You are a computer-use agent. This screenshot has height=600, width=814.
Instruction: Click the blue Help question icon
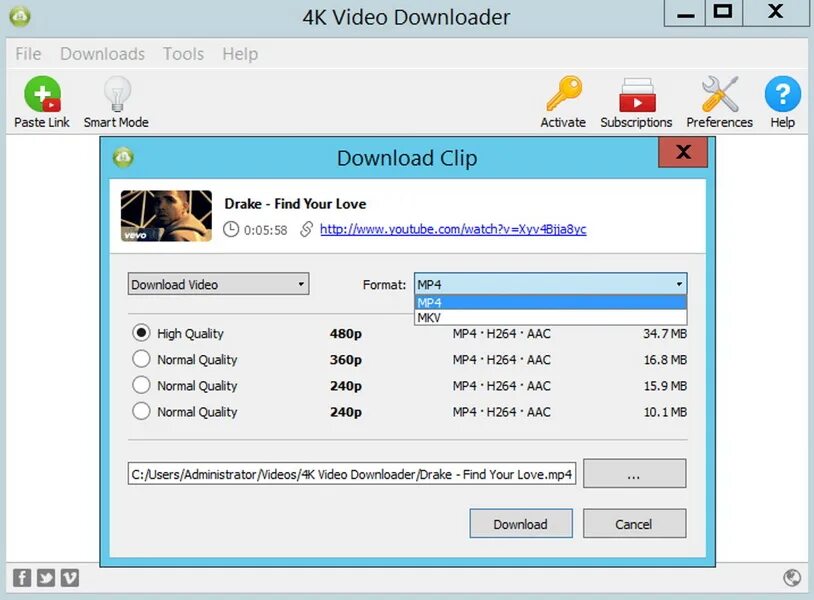click(782, 94)
